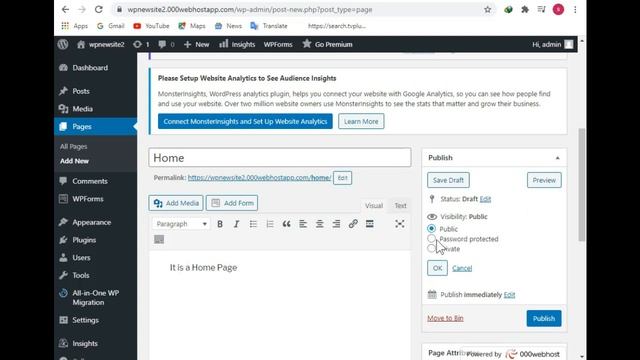
Task: Bookmark this page with the star
Action: 487,9
